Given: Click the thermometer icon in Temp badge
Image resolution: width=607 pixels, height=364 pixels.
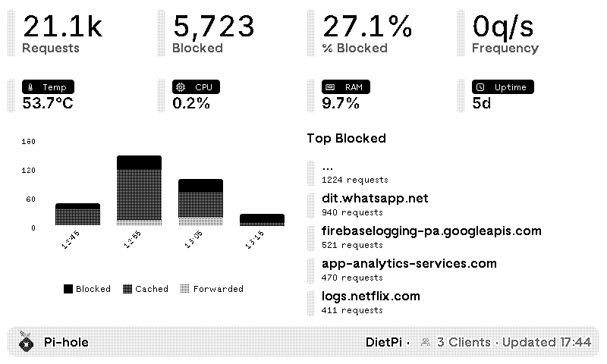Looking at the screenshot, I should pos(28,87).
